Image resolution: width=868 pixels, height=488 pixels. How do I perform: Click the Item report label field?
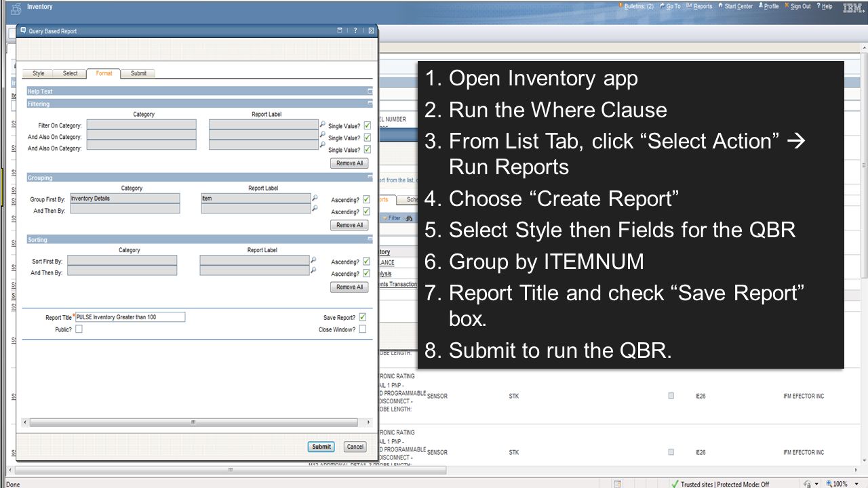pyautogui.click(x=256, y=199)
